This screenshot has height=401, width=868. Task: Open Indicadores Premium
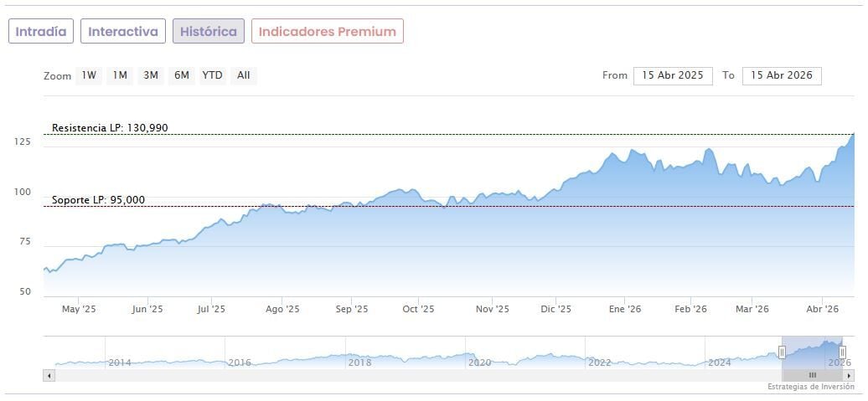[x=327, y=31]
